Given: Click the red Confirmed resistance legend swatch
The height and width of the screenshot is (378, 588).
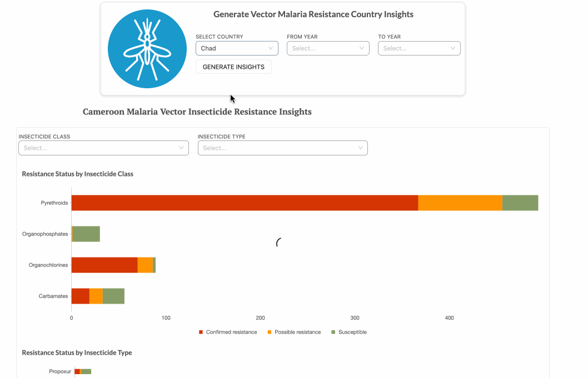Looking at the screenshot, I should [x=201, y=332].
